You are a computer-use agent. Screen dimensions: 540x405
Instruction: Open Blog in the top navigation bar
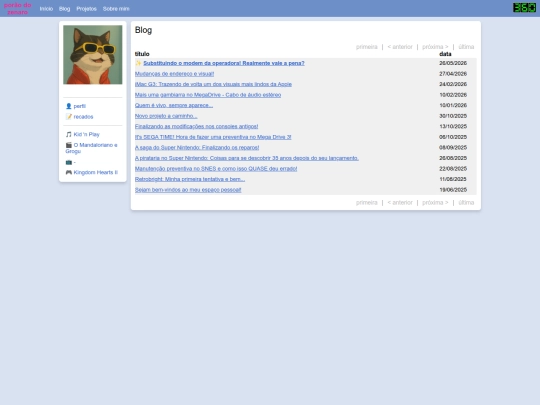click(64, 9)
